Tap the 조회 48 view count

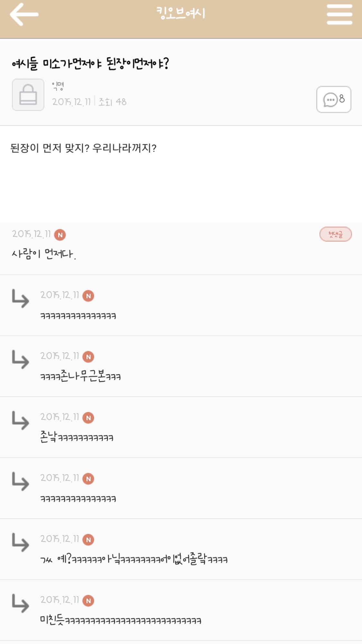[x=112, y=102]
